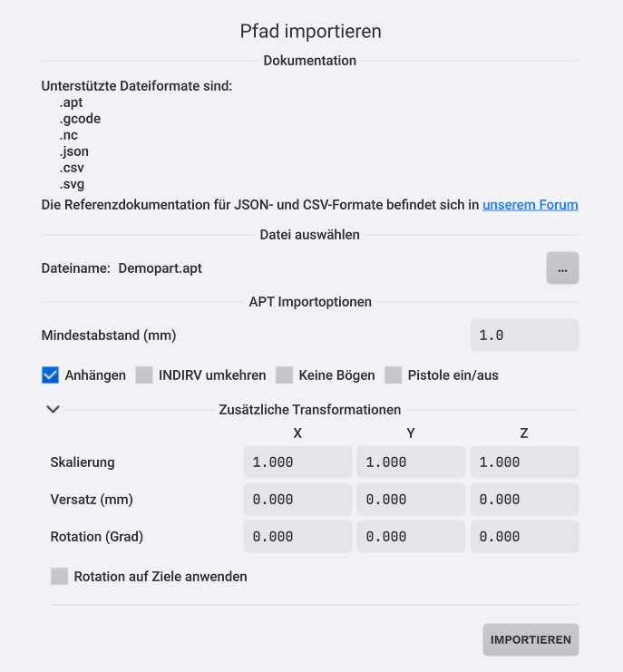Toggle the Anhängen checkbox
Viewport: 623px width, 672px height.
[x=51, y=375]
